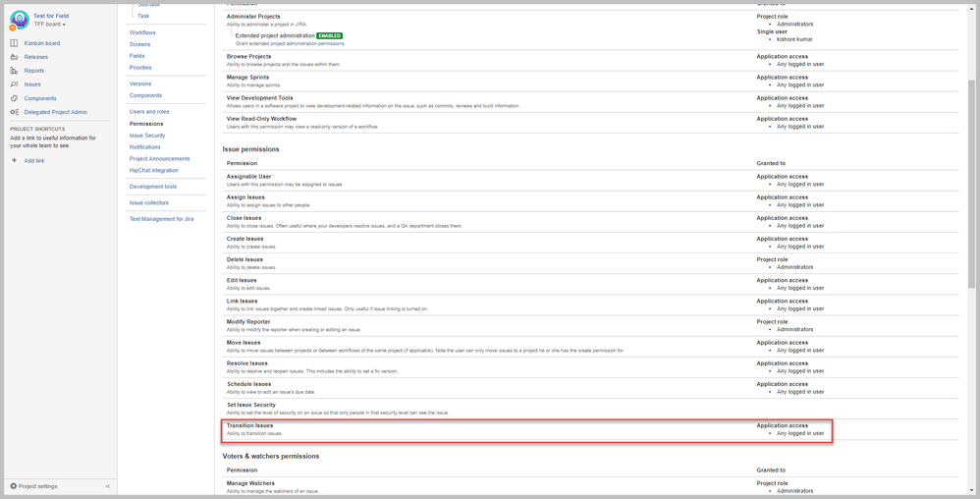Click the Issue permissions section heading
This screenshot has width=980, height=499.
(250, 149)
